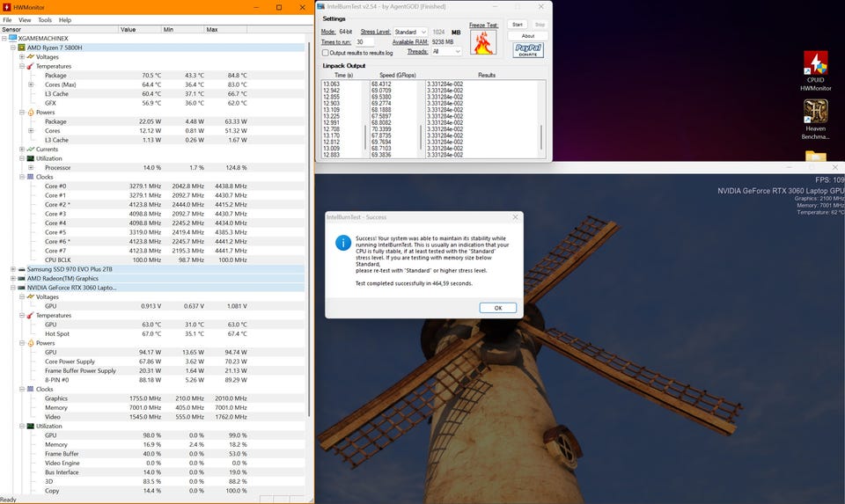The width and height of the screenshot is (845, 504).
Task: Click the Samsung SSD 970 EVO drive icon
Action: (21, 269)
